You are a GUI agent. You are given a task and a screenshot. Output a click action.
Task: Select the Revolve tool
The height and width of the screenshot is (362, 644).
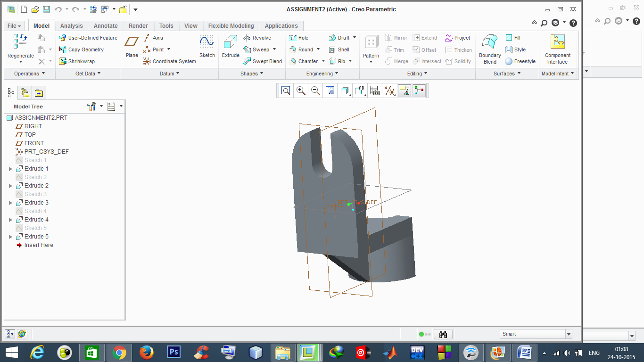point(257,38)
